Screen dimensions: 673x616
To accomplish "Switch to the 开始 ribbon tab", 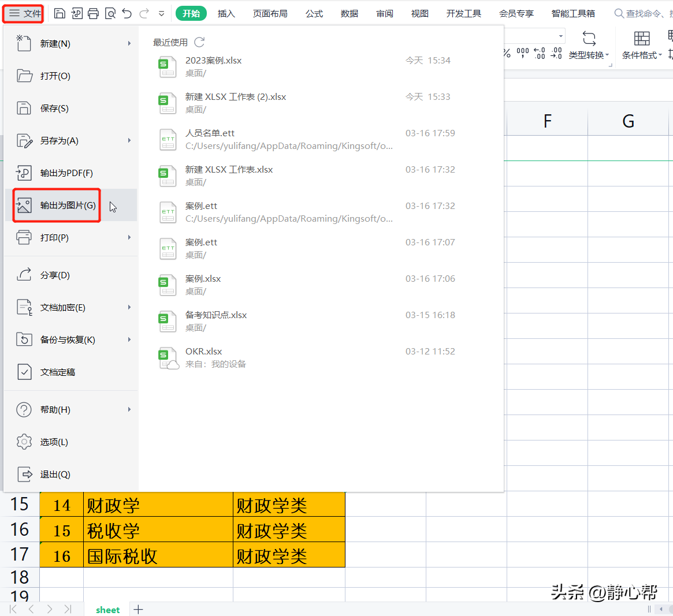I will (191, 14).
